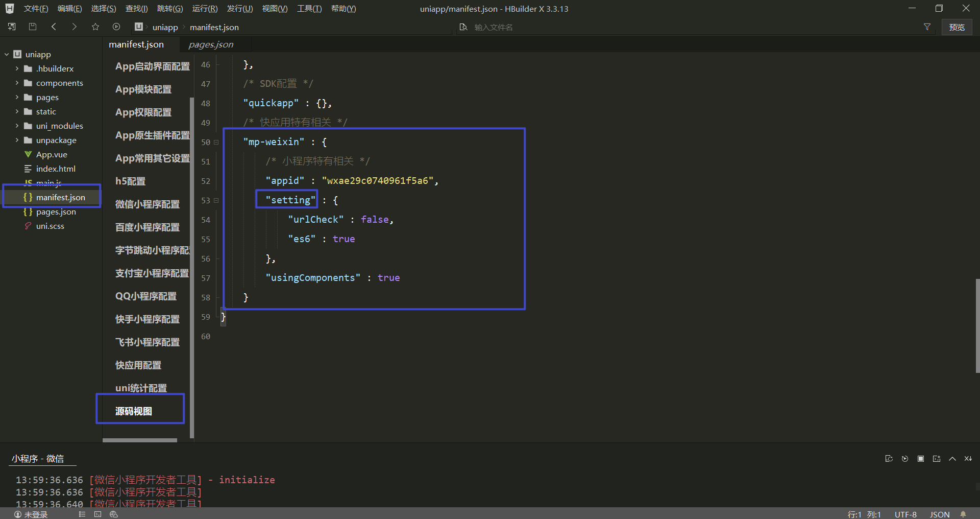The height and width of the screenshot is (519, 980).
Task: Open the 查找(I) menu
Action: tap(136, 9)
